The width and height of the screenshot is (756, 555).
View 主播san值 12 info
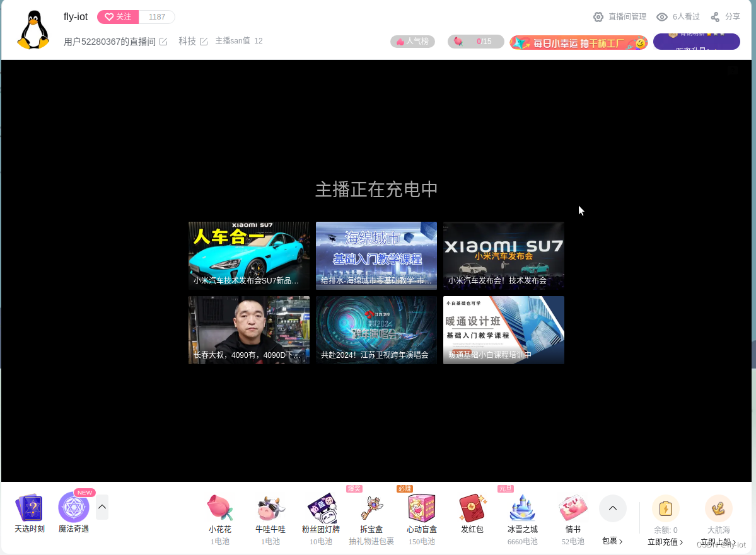239,41
